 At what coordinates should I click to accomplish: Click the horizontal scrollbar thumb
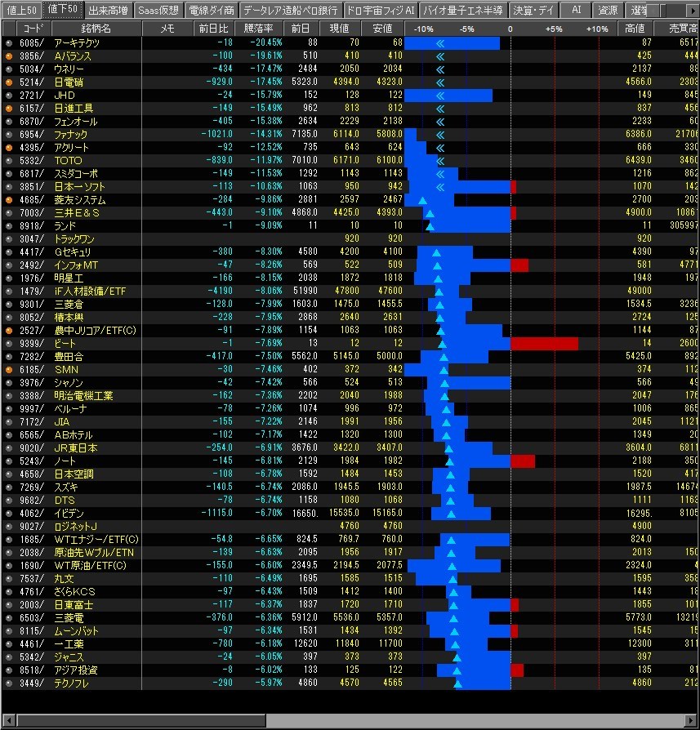pos(141,719)
